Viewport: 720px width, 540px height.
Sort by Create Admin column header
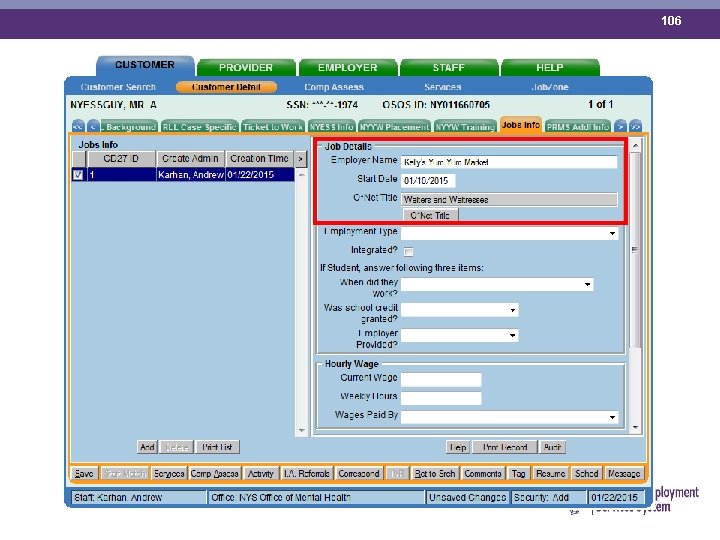[x=191, y=159]
